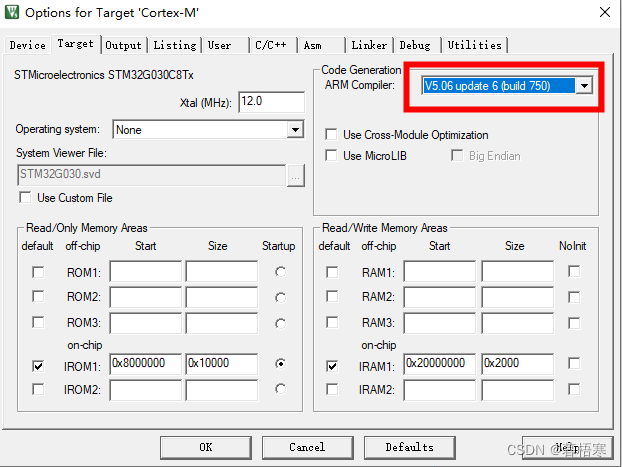This screenshot has width=622, height=467.
Task: Tick the Use MicroLIB checkbox
Action: tap(331, 155)
